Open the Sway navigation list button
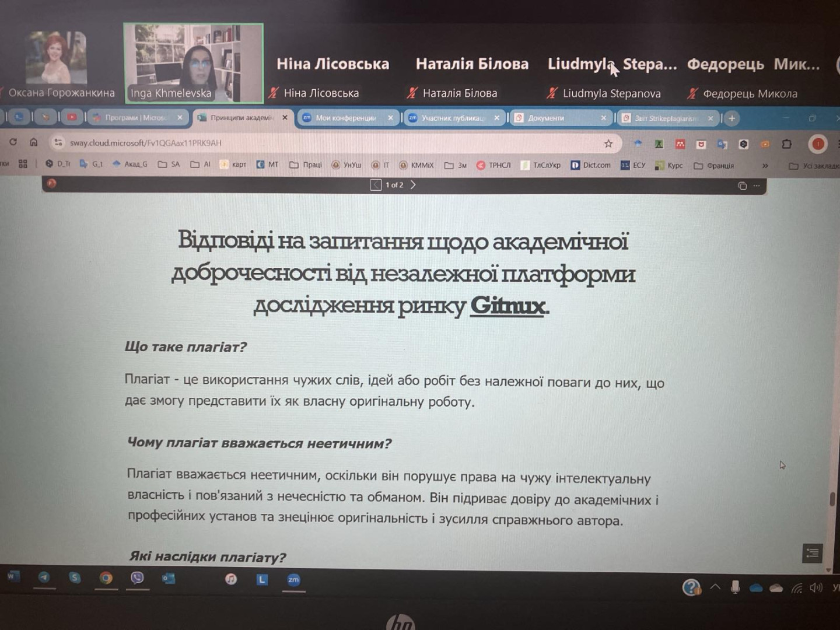Image resolution: width=840 pixels, height=630 pixels. point(812,553)
